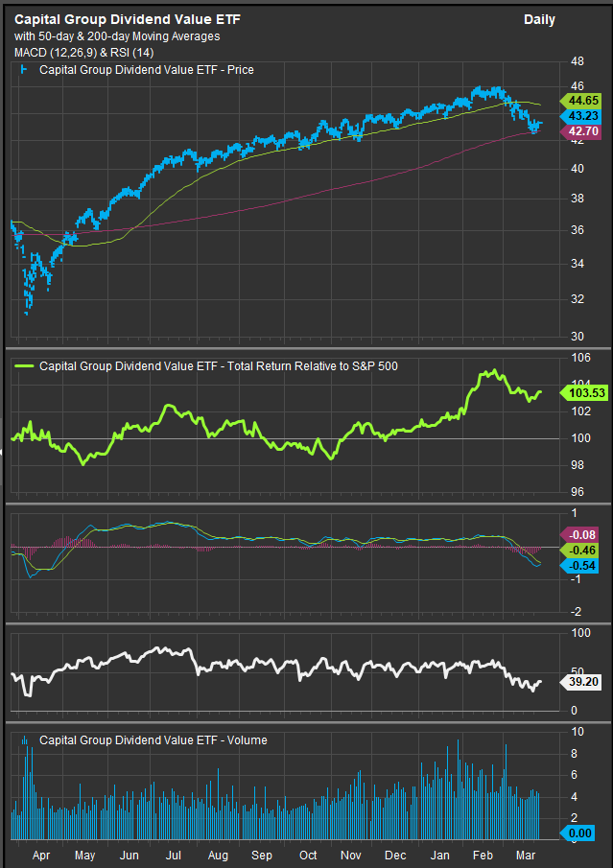This screenshot has width=613, height=868.
Task: Click the chart title Capital Group Dividend Value ETF
Action: pos(128,19)
